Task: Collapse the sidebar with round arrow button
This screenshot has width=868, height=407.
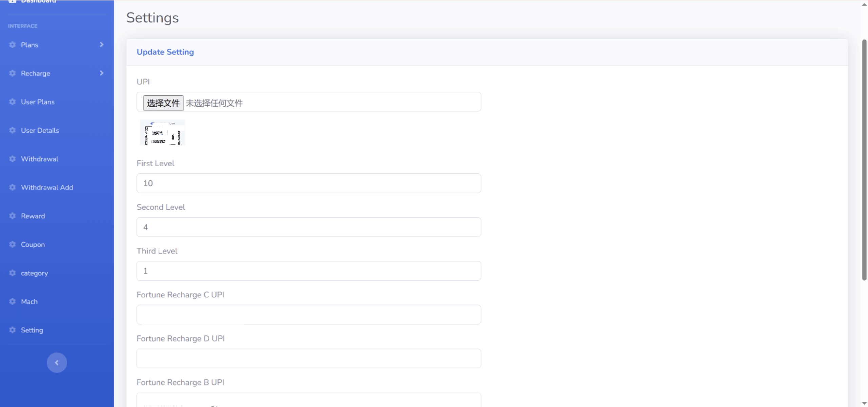Action: 57,363
